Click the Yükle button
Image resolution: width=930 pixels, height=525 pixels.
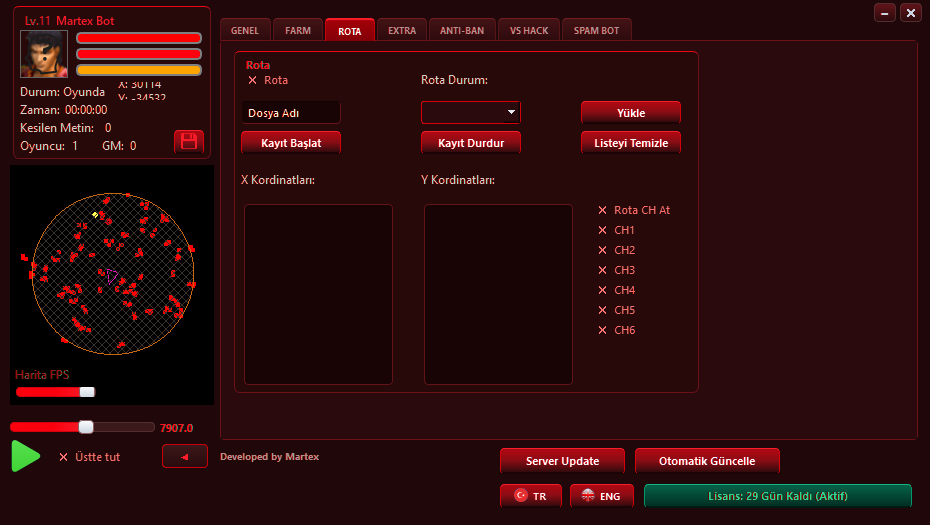[x=631, y=113]
